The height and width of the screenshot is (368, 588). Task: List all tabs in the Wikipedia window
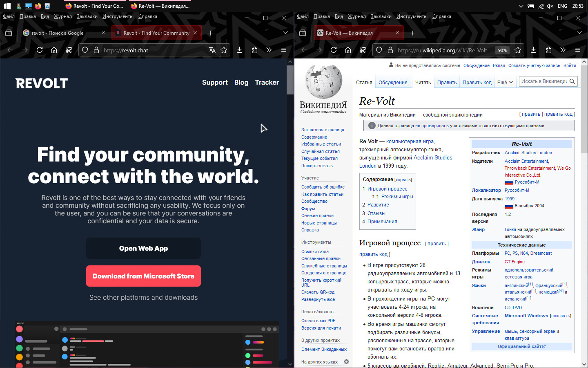coord(579,33)
